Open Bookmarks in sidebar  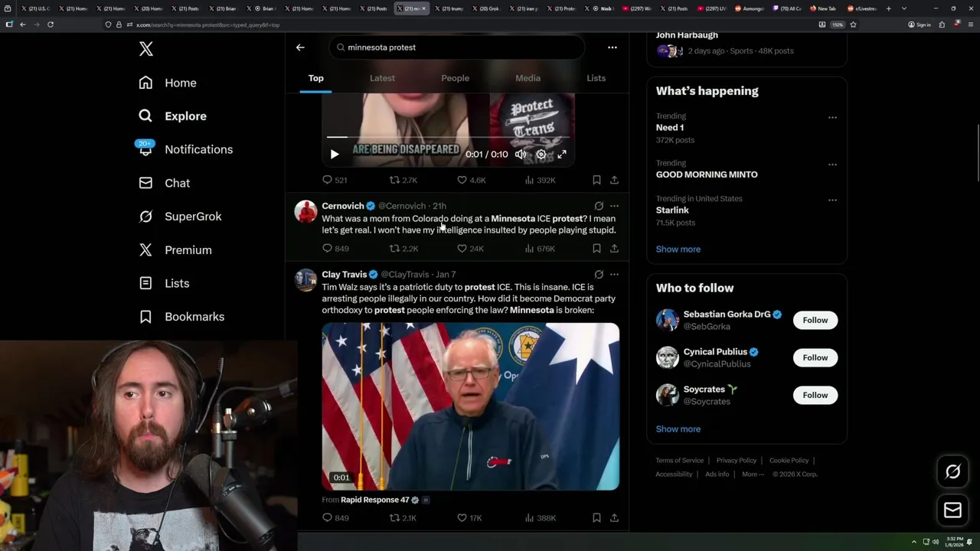point(181,317)
